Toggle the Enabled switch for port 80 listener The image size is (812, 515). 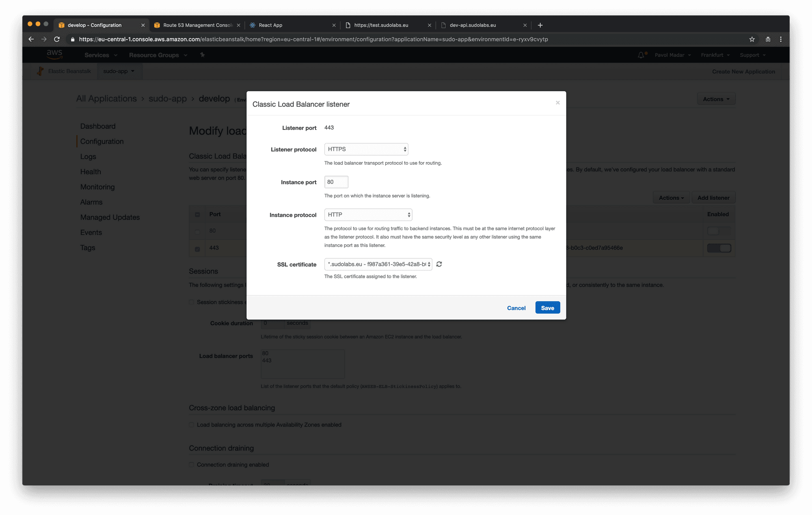719,231
